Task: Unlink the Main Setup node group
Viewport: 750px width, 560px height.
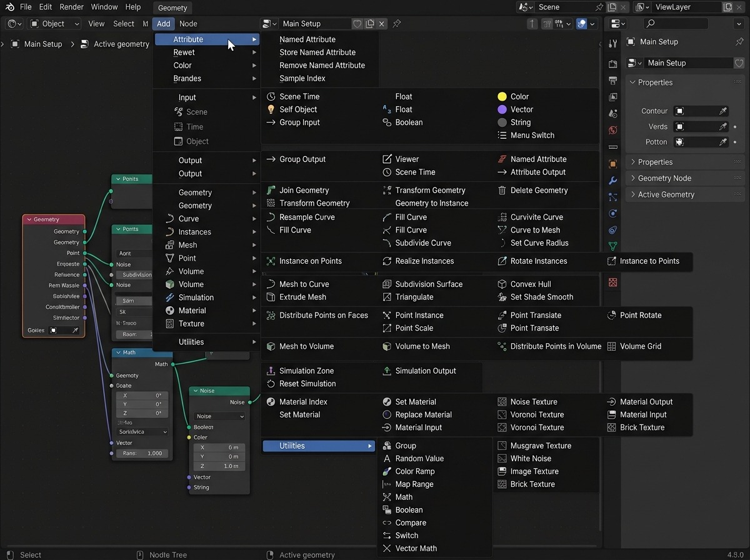Action: 382,24
